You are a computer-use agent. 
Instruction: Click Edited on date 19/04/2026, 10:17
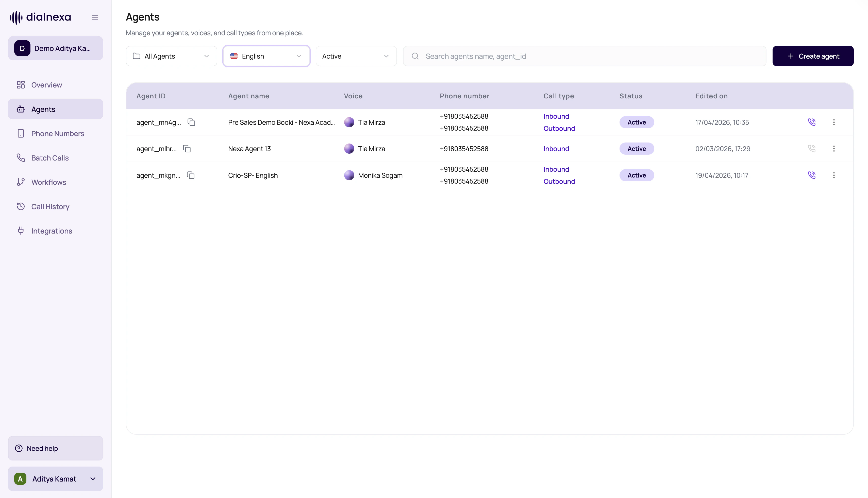722,175
